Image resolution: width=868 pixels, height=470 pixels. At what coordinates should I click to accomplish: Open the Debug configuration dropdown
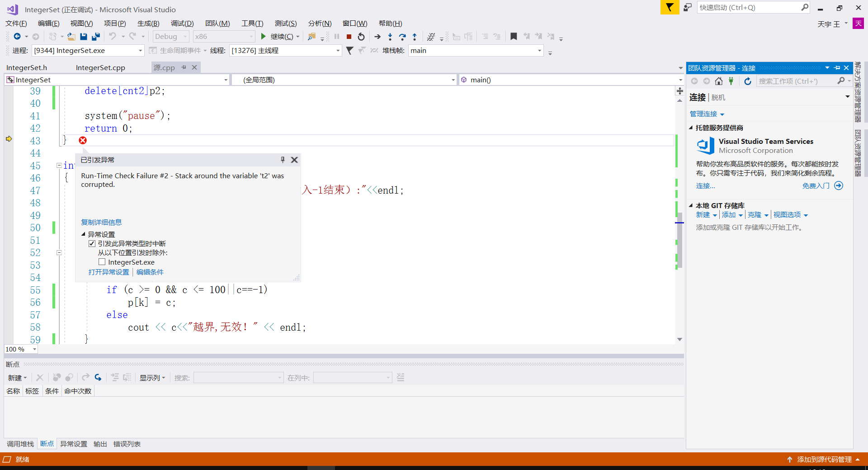170,37
